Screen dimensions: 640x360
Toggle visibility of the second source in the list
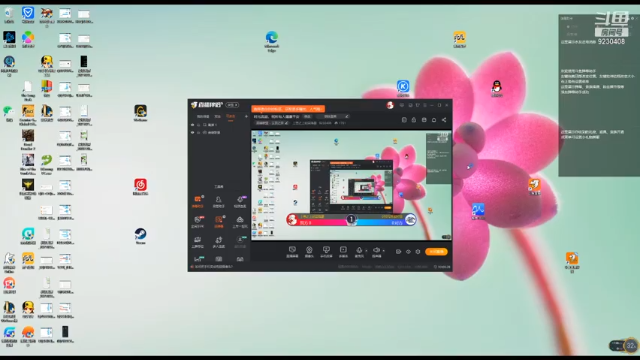pyautogui.click(x=193, y=132)
